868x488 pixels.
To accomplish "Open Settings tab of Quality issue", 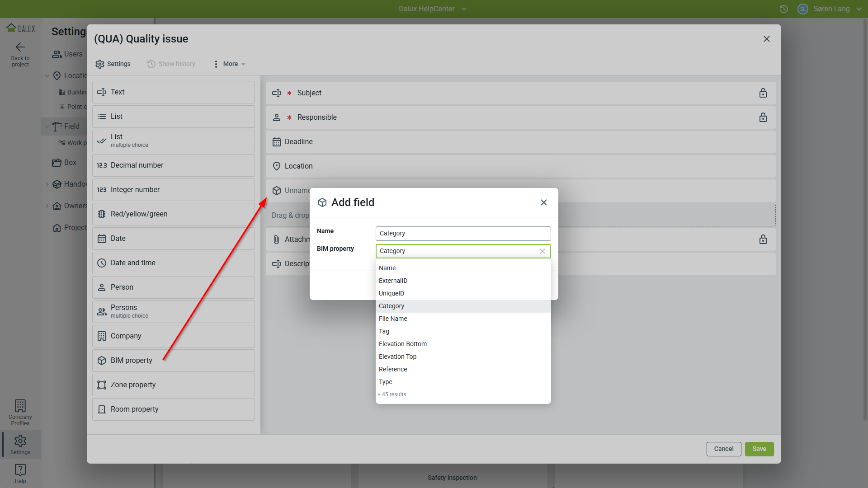I will tap(113, 64).
